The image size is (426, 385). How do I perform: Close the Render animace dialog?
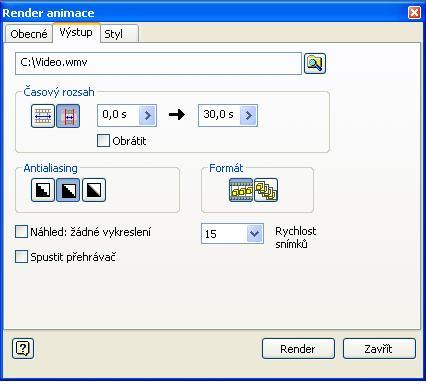point(414,13)
